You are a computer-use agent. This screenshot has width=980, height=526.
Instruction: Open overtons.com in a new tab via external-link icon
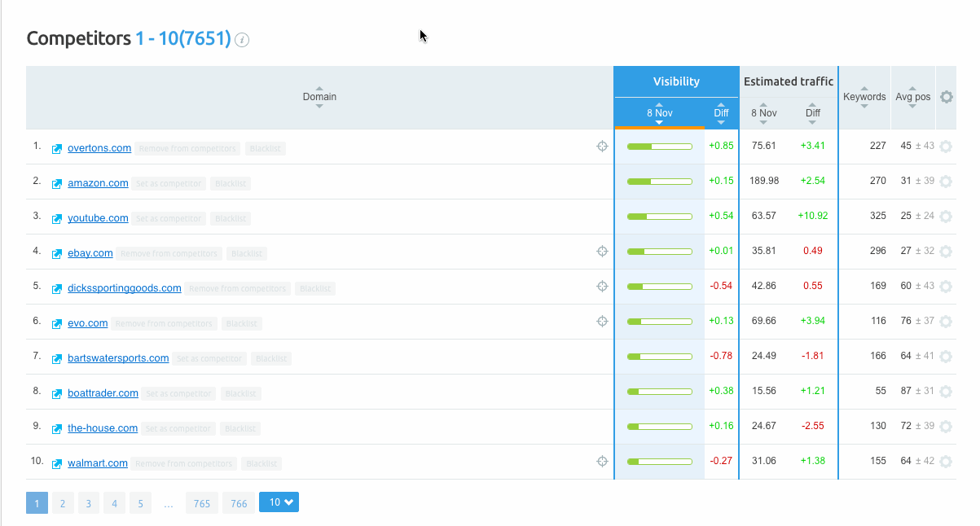(56, 147)
